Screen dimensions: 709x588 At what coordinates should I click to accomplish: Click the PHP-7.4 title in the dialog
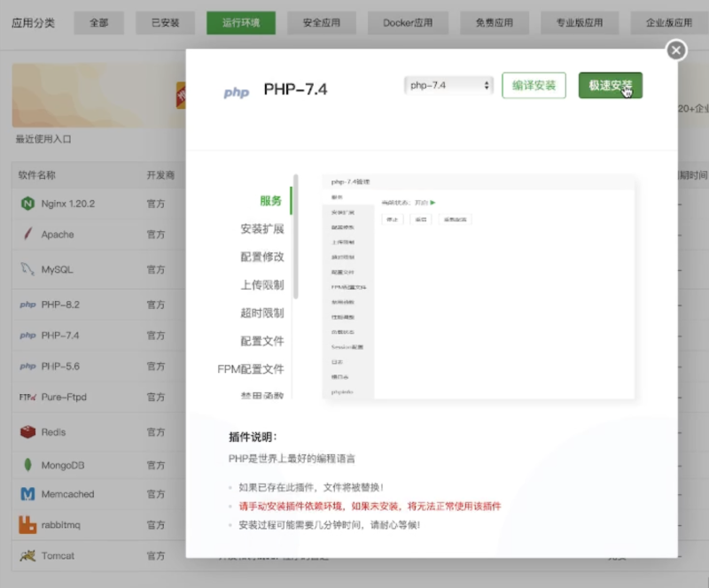(295, 89)
